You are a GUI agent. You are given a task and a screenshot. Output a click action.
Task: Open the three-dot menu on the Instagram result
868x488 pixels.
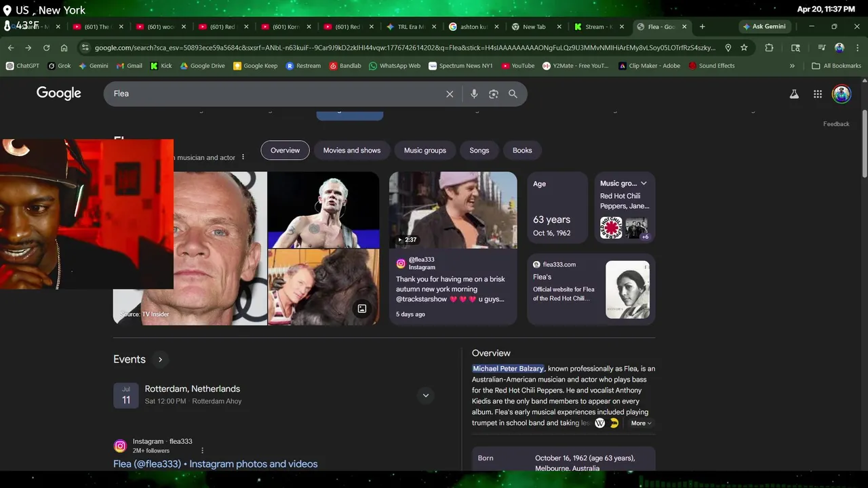point(202,450)
